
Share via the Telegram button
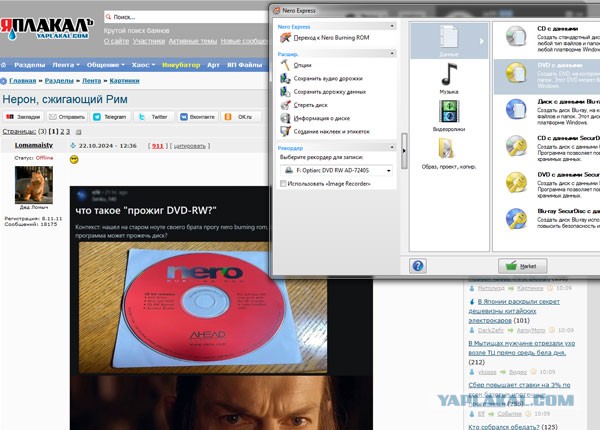click(x=111, y=117)
